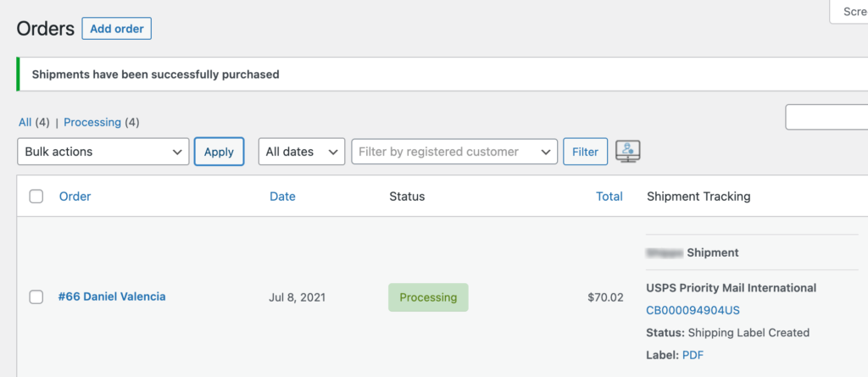Check the box for order #66
The height and width of the screenshot is (377, 868).
click(x=36, y=297)
